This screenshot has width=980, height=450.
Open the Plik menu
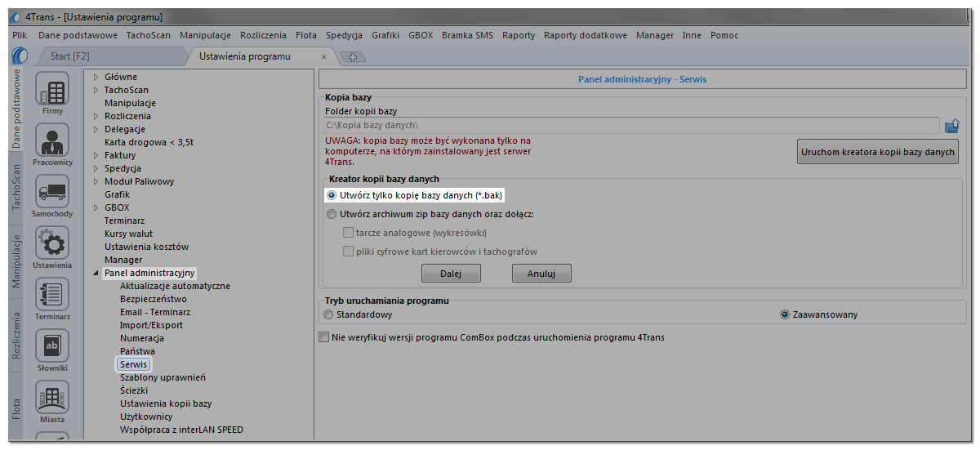click(20, 35)
